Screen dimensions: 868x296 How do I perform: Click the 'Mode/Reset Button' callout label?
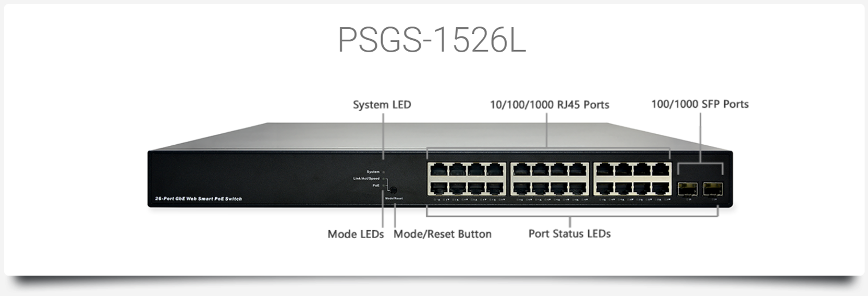443,234
